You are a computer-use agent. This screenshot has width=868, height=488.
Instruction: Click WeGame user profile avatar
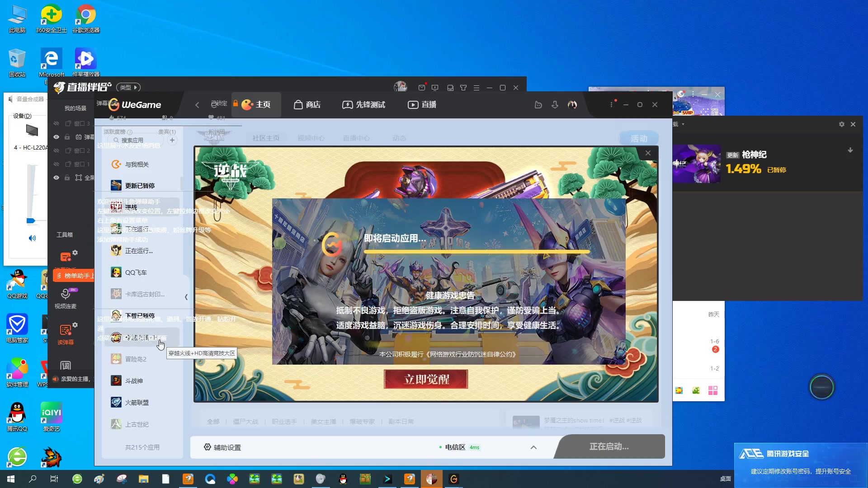(x=572, y=105)
